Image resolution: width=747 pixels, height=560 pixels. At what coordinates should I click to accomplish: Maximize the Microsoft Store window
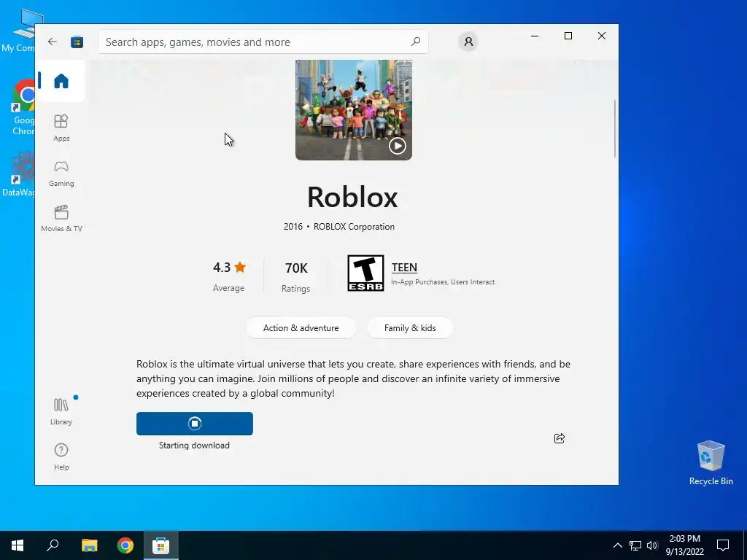pyautogui.click(x=568, y=36)
